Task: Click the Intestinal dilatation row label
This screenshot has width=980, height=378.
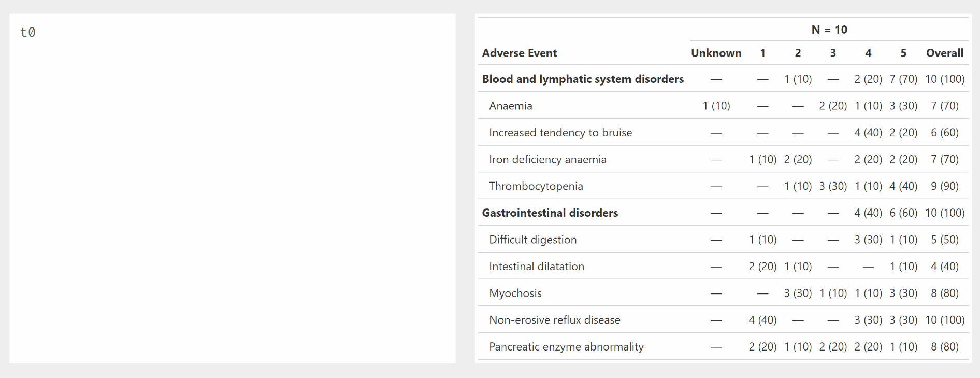Action: point(536,267)
